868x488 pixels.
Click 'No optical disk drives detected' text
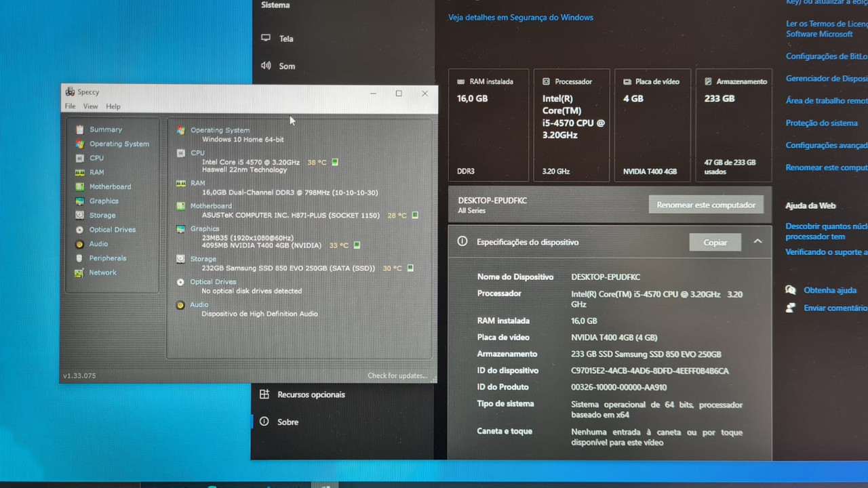252,291
